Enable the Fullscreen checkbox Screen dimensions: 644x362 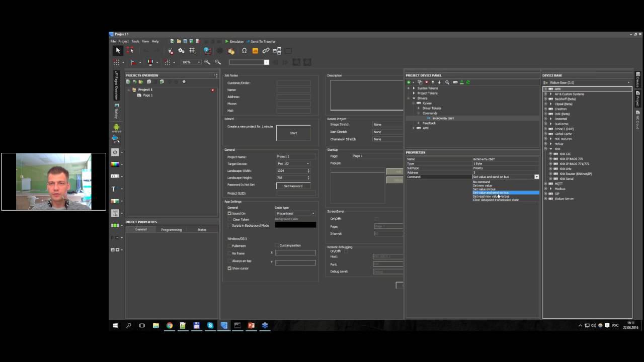pyautogui.click(x=229, y=246)
